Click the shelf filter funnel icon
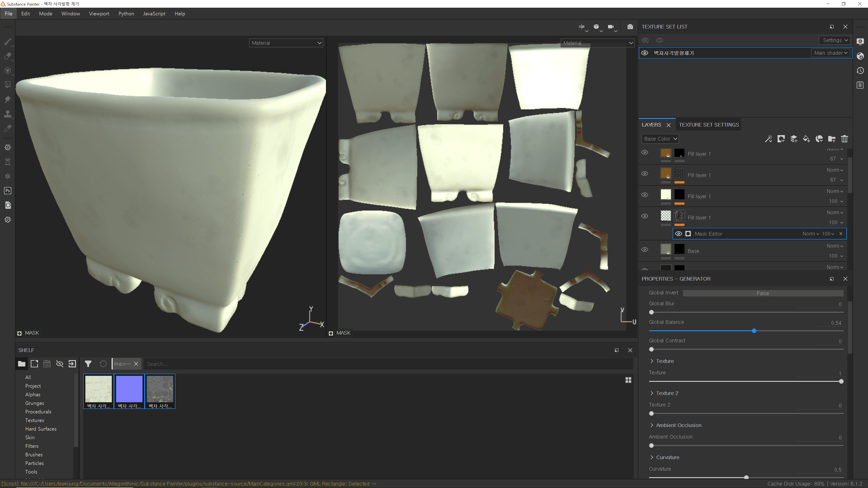The width and height of the screenshot is (868, 488). pyautogui.click(x=88, y=364)
